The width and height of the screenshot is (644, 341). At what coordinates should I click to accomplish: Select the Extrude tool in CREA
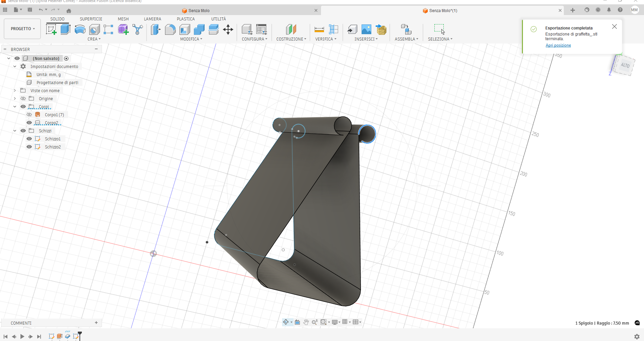tap(65, 29)
